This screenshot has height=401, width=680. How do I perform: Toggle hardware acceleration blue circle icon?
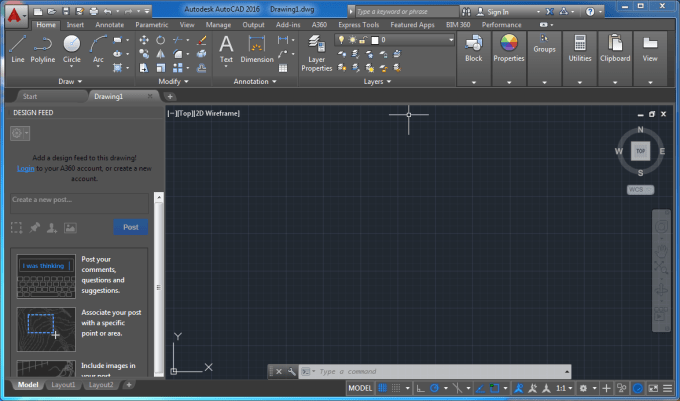click(638, 388)
